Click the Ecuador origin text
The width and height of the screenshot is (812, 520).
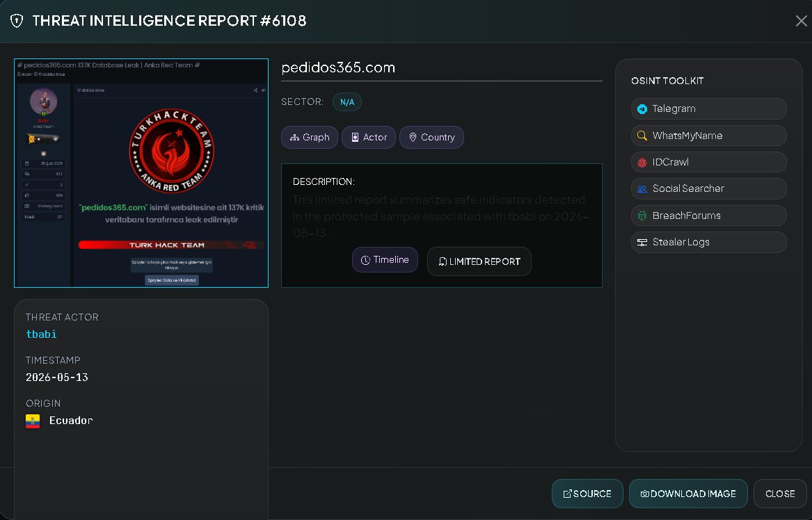pyautogui.click(x=71, y=421)
